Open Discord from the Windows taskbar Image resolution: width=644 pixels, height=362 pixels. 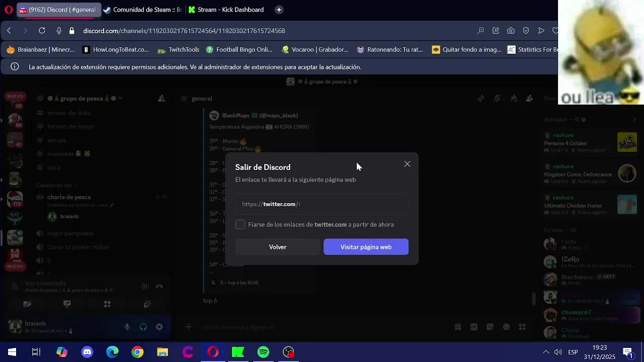coord(87,352)
